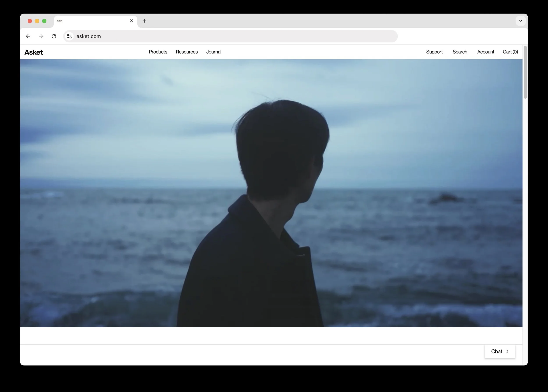Image resolution: width=548 pixels, height=392 pixels.
Task: Close the Asket browser tab
Action: click(x=132, y=21)
